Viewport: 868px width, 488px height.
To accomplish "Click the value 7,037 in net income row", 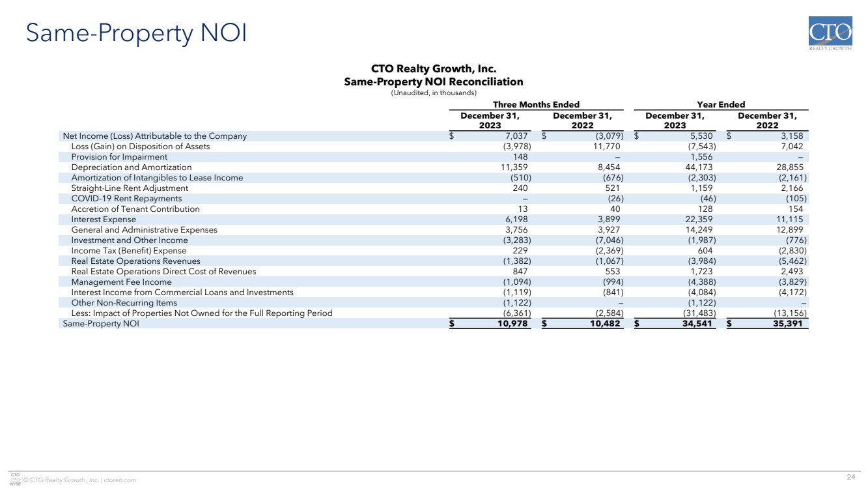I will pos(516,136).
